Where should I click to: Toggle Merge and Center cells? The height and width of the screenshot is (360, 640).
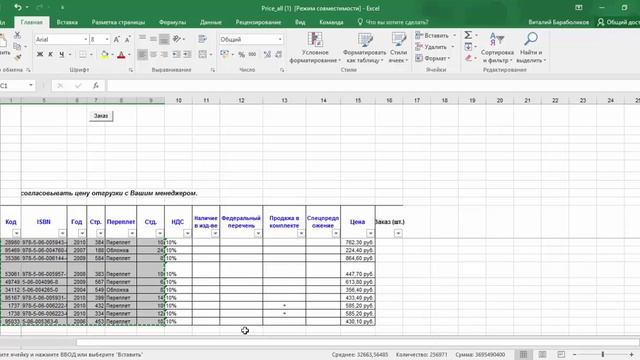tap(203, 54)
